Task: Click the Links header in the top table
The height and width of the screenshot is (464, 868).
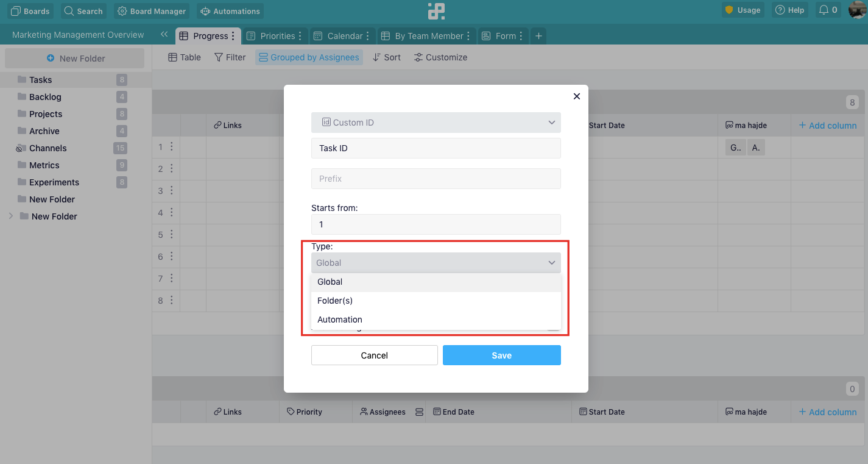Action: (228, 126)
